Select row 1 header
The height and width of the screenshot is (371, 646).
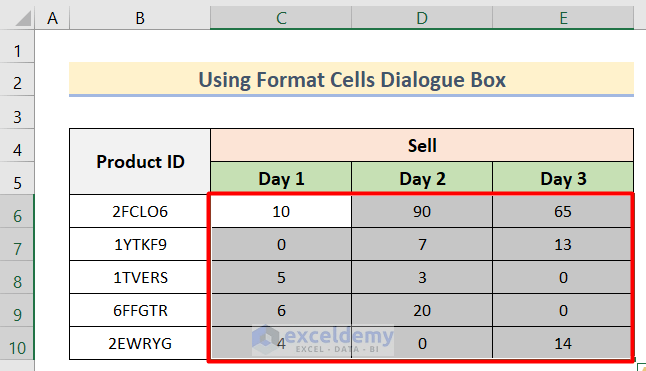17,47
